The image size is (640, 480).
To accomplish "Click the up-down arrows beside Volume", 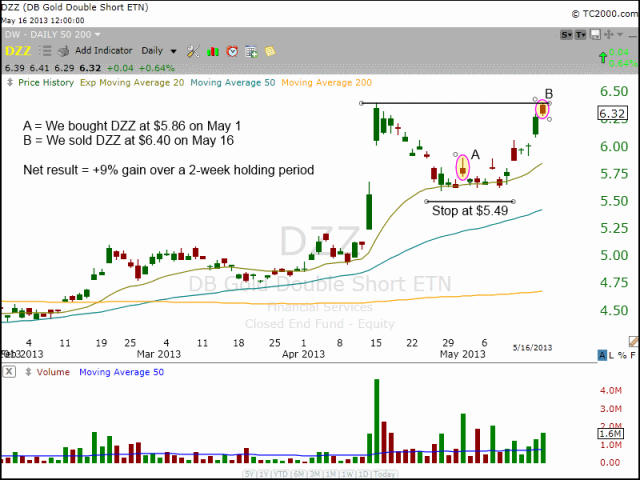I will pos(28,372).
